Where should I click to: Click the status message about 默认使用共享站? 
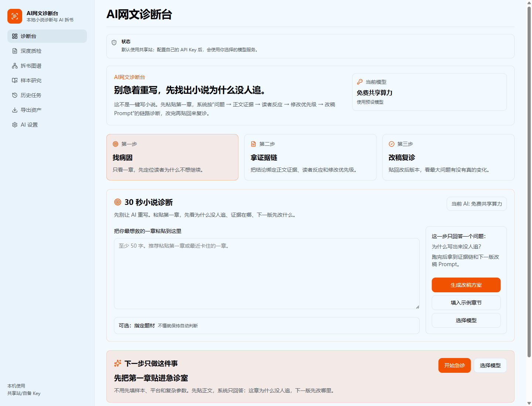pyautogui.click(x=190, y=50)
